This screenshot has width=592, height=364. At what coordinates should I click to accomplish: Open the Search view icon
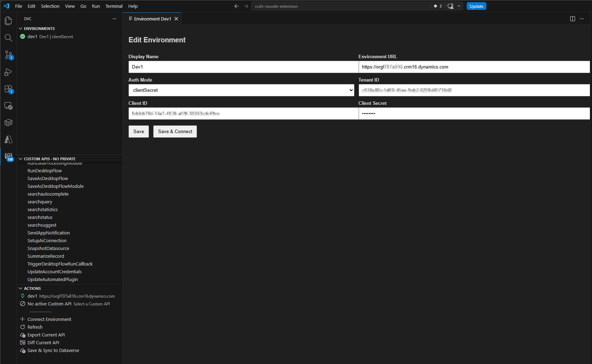point(8,38)
